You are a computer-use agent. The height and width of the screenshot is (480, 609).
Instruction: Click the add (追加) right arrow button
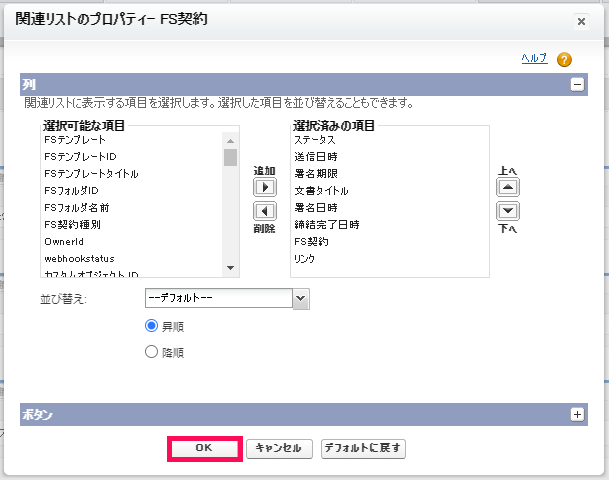[x=265, y=187]
